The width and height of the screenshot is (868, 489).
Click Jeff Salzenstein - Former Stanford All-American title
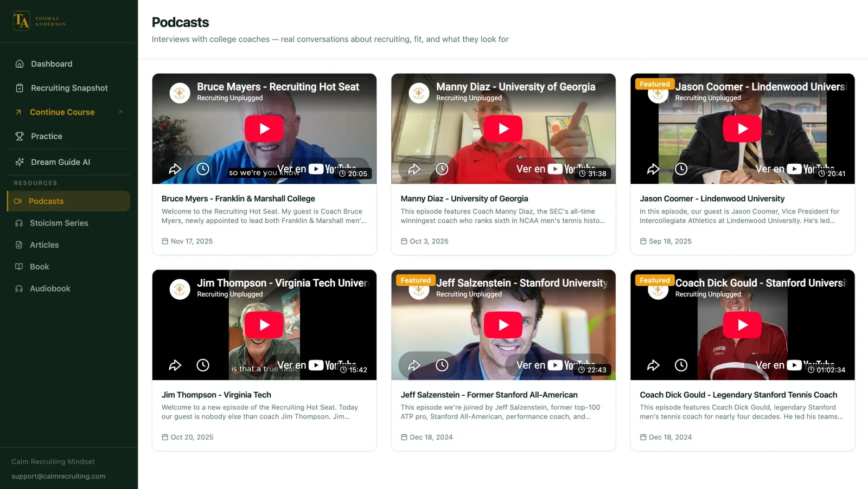click(489, 395)
